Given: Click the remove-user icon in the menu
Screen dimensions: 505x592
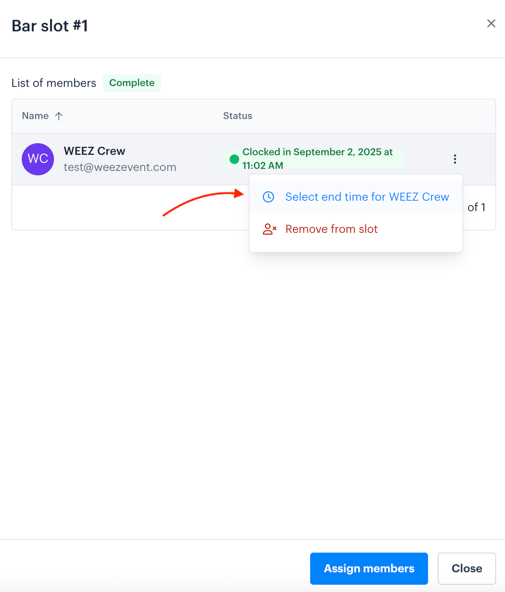Looking at the screenshot, I should 269,229.
